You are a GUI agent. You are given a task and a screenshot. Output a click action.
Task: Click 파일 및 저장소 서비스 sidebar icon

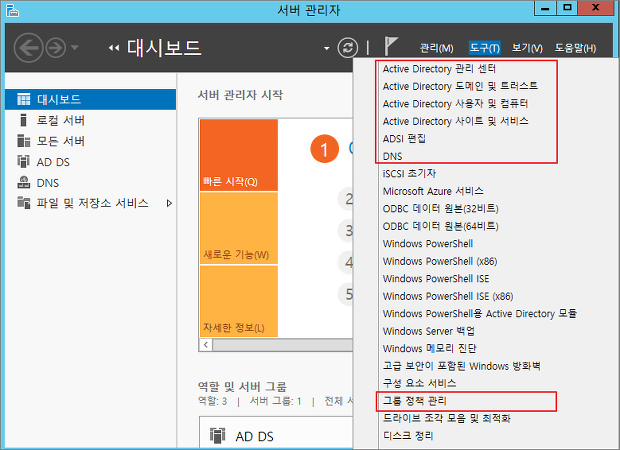click(x=24, y=203)
